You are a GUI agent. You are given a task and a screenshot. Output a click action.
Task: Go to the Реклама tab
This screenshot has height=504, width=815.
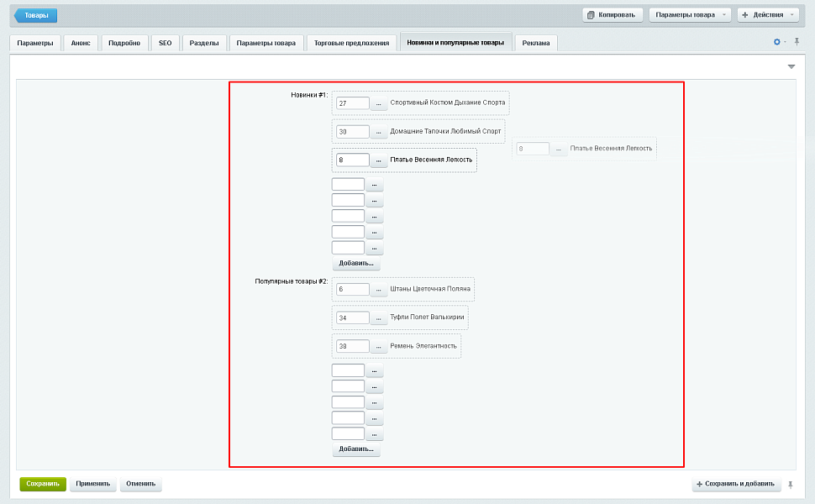click(536, 43)
